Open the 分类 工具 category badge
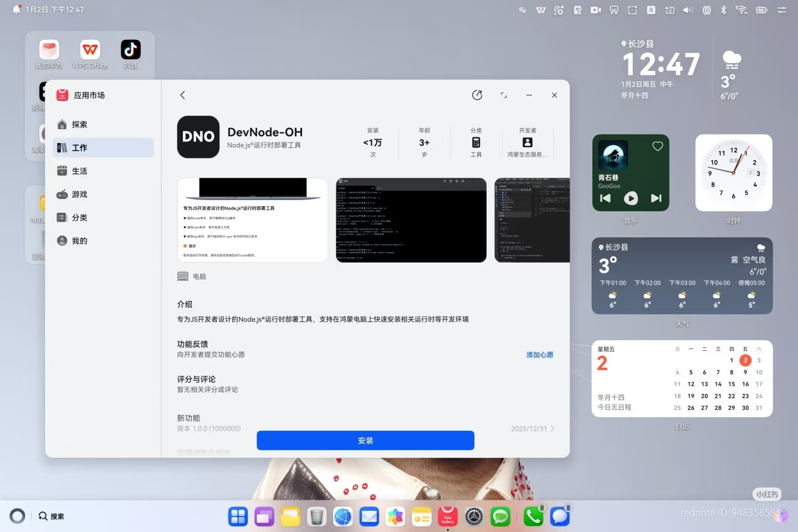 coord(476,142)
